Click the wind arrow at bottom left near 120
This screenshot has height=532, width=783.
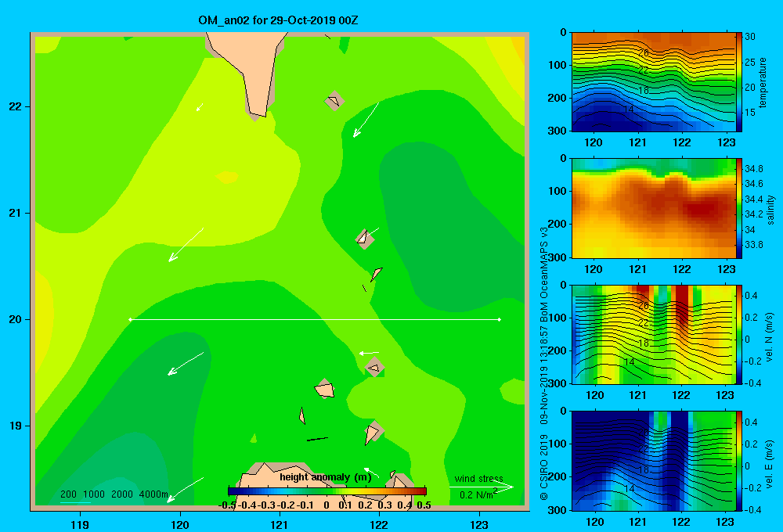(185, 490)
